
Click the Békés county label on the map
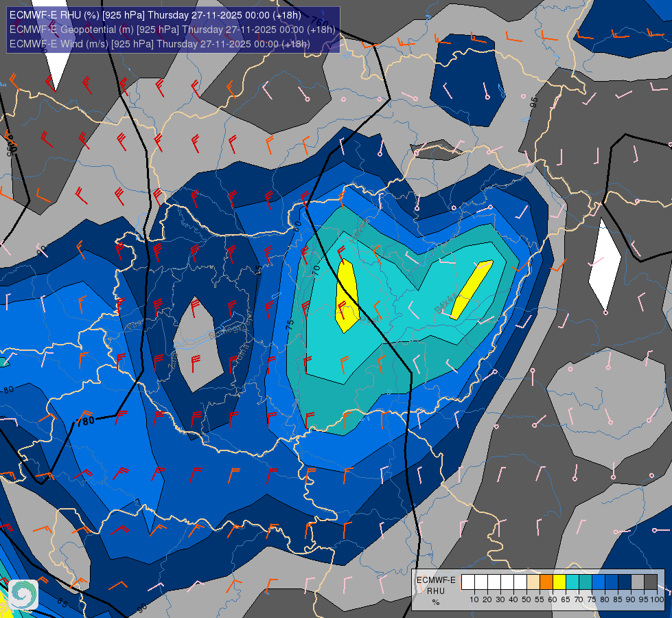tap(445, 304)
